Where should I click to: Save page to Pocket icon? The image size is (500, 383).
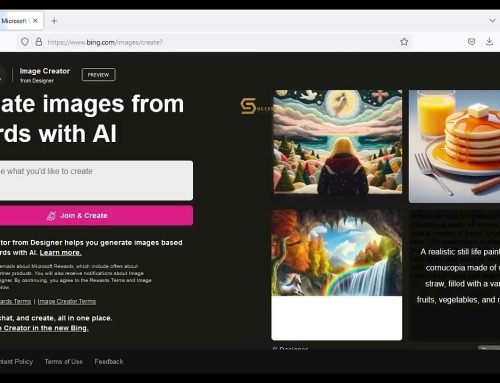coord(471,42)
